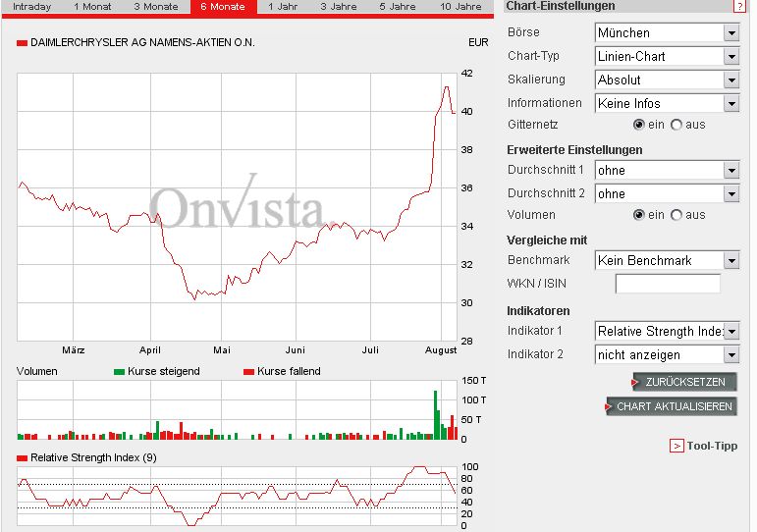This screenshot has width=757, height=532.
Task: Open the Benchmark dropdown showing Kein Benchmark
Action: pyautogui.click(x=668, y=261)
